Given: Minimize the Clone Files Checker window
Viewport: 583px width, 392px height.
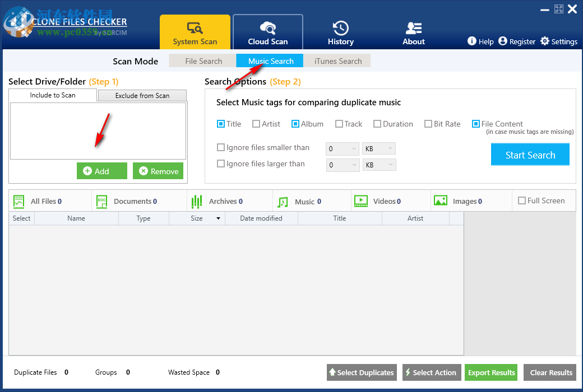Looking at the screenshot, I should point(545,10).
